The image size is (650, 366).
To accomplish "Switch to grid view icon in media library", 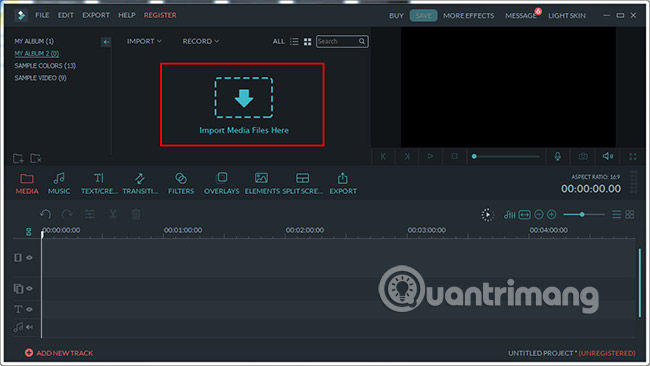I will (307, 41).
